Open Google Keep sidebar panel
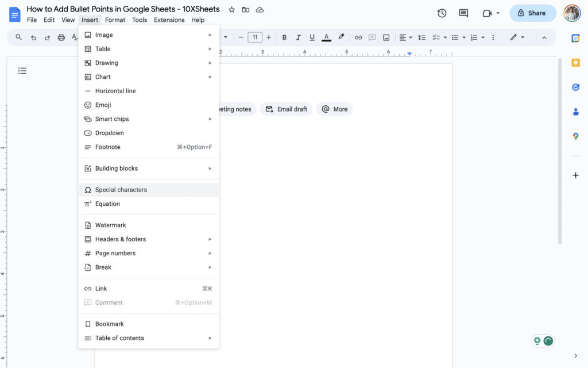The width and height of the screenshot is (588, 368). (x=576, y=63)
